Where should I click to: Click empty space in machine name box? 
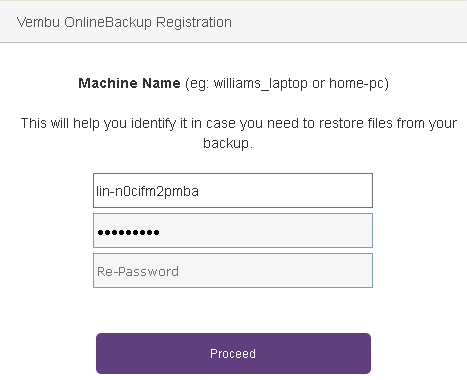click(x=285, y=191)
